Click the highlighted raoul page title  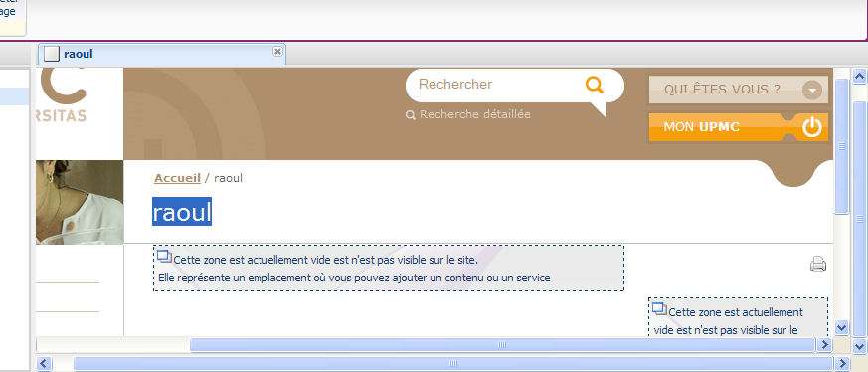(x=182, y=212)
